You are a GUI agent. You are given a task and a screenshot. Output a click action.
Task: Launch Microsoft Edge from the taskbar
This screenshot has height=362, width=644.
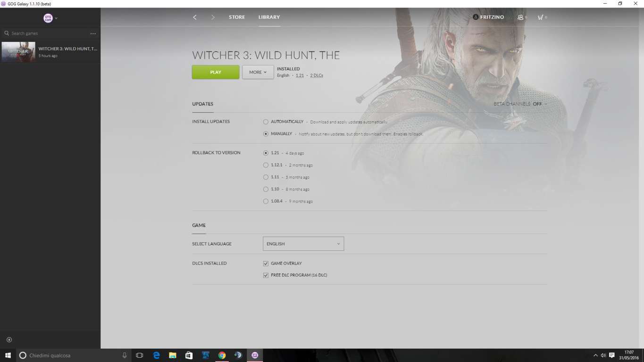pyautogui.click(x=157, y=355)
